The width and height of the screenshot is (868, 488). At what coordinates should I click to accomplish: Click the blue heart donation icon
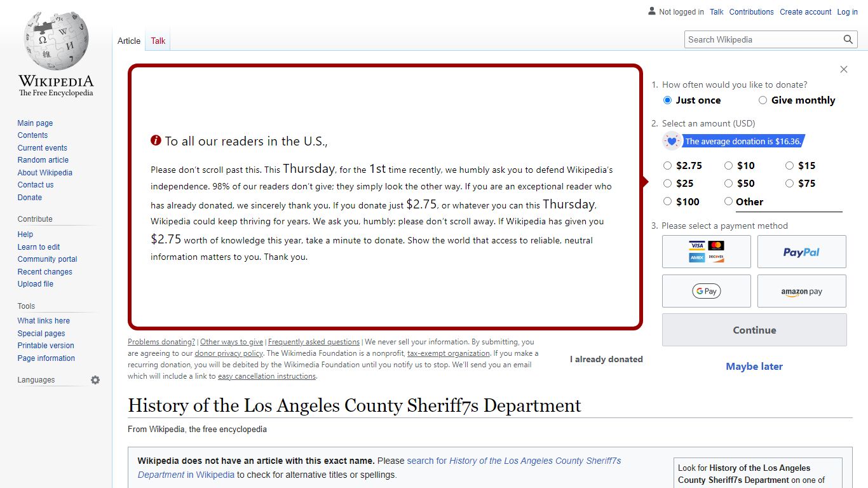point(672,141)
